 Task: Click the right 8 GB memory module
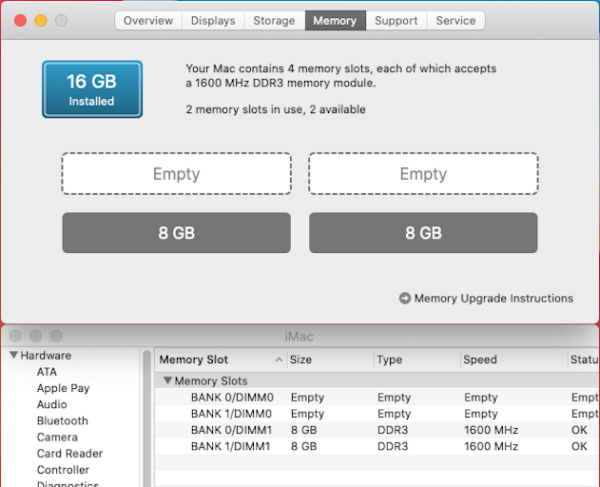click(423, 233)
